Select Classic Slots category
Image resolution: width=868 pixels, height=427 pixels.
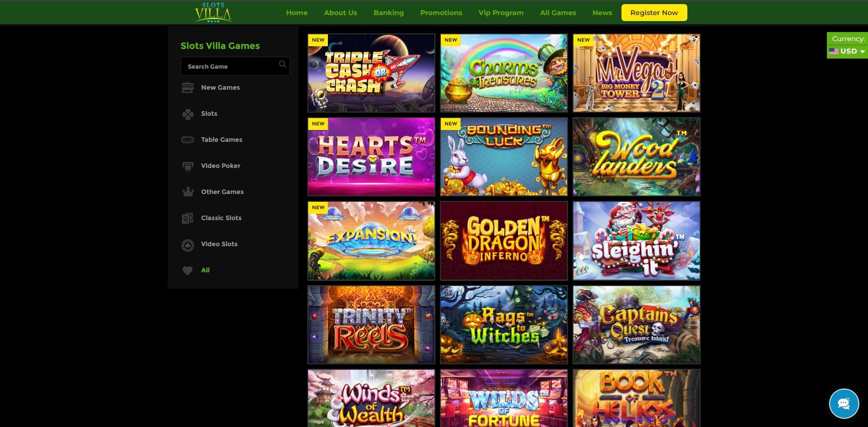click(x=221, y=218)
